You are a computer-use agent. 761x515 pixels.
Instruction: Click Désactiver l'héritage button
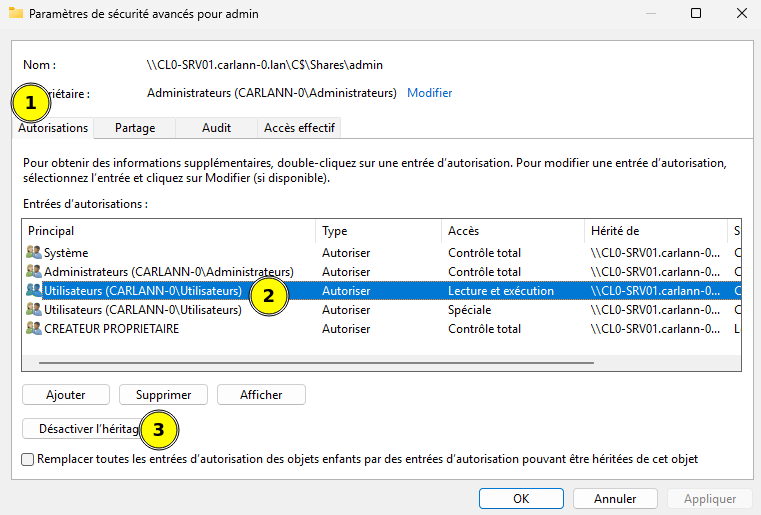click(x=90, y=429)
